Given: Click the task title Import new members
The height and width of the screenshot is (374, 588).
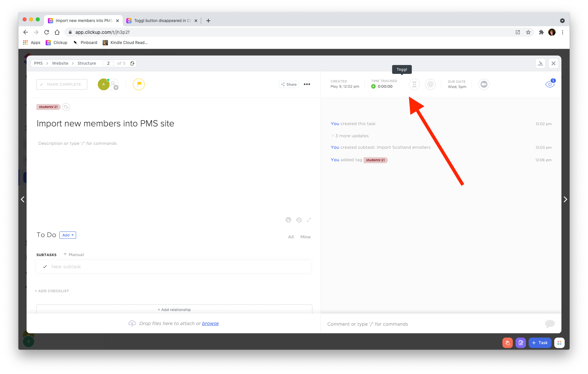Looking at the screenshot, I should tap(105, 123).
